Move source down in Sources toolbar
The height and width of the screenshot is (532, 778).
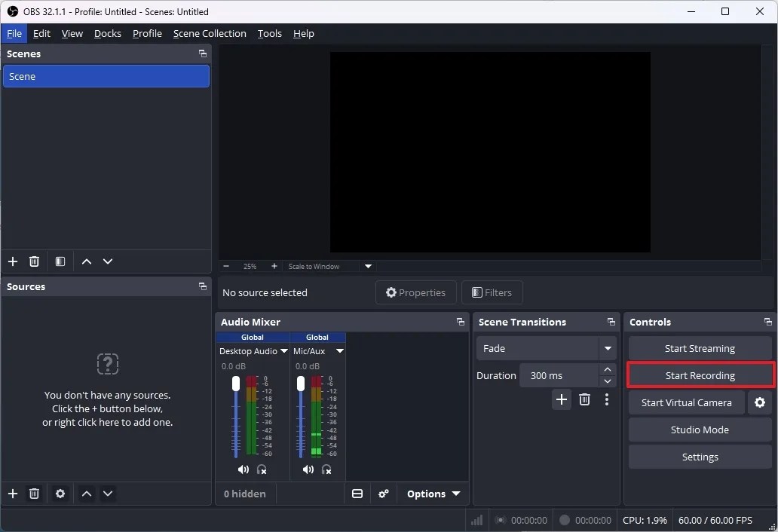(x=108, y=494)
